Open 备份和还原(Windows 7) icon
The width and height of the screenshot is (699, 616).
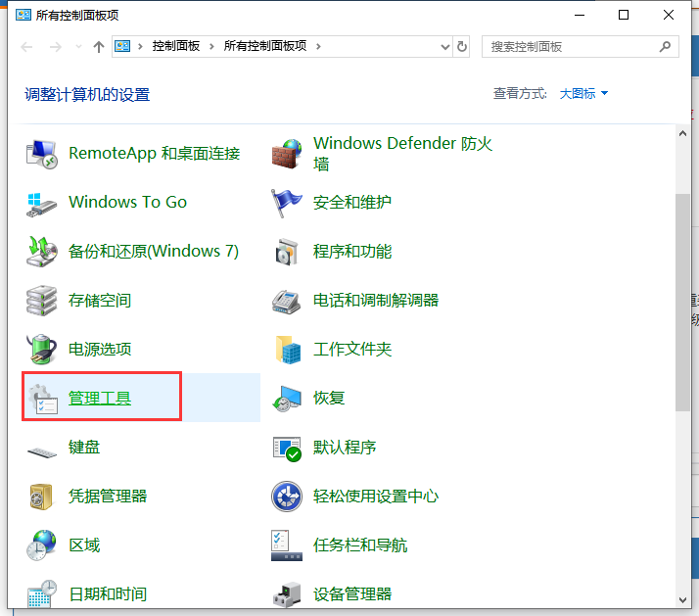click(x=42, y=252)
